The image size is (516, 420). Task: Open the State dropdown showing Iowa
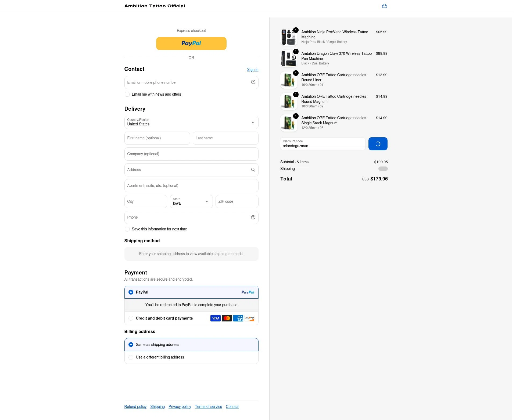point(191,201)
